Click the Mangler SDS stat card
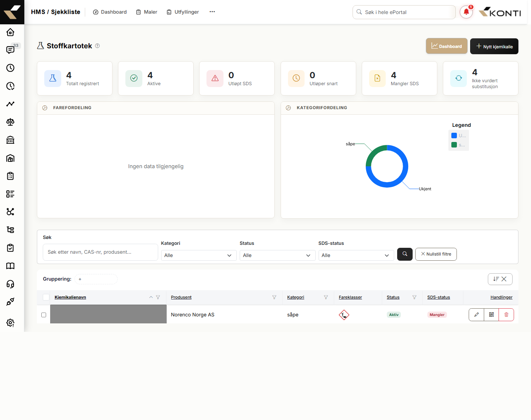The height and width of the screenshot is (420, 531). click(399, 78)
